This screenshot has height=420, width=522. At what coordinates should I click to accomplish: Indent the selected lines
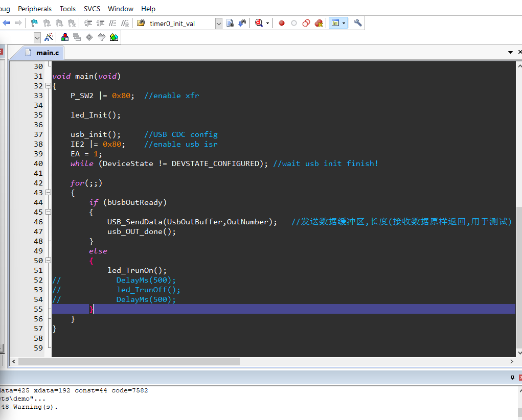(x=88, y=23)
